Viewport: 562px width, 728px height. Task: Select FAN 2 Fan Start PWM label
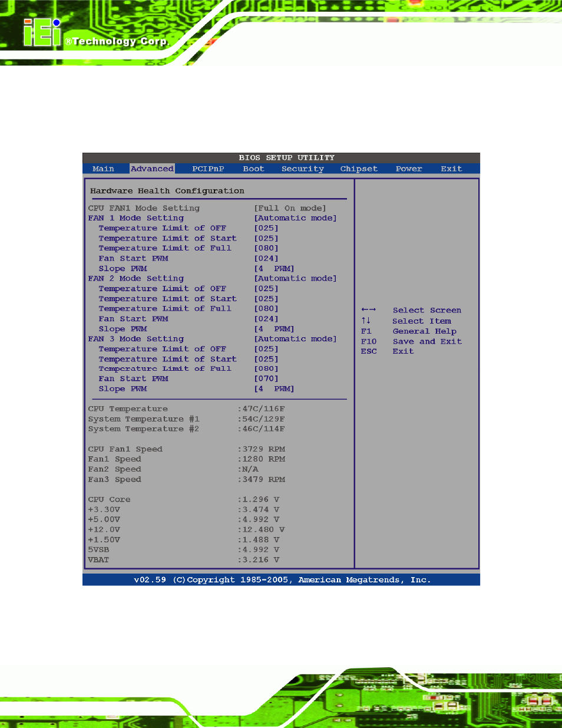coord(133,319)
